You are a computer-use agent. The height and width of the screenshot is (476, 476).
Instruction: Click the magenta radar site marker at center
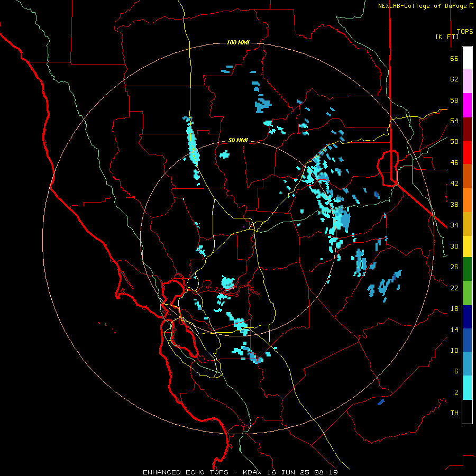(244, 227)
